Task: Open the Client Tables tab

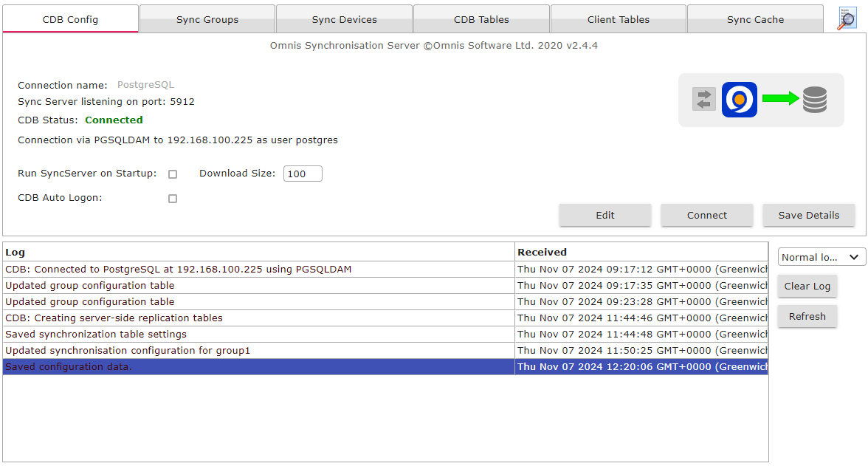Action: tap(619, 19)
